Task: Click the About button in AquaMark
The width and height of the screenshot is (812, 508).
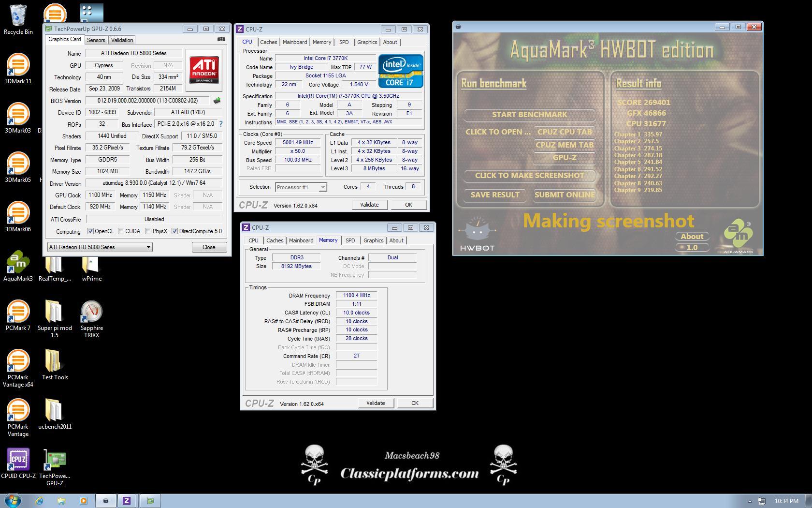Action: (x=692, y=237)
